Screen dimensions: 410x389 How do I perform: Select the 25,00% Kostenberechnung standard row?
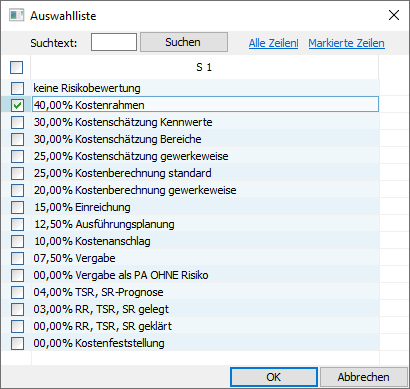pos(205,173)
